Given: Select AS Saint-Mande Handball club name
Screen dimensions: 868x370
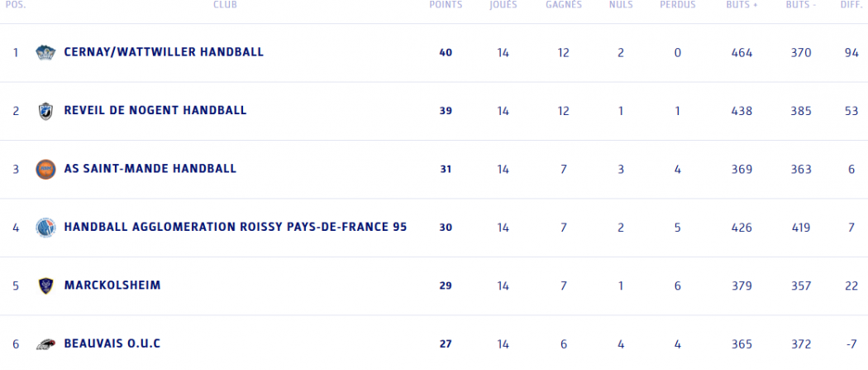Looking at the screenshot, I should click(150, 169).
